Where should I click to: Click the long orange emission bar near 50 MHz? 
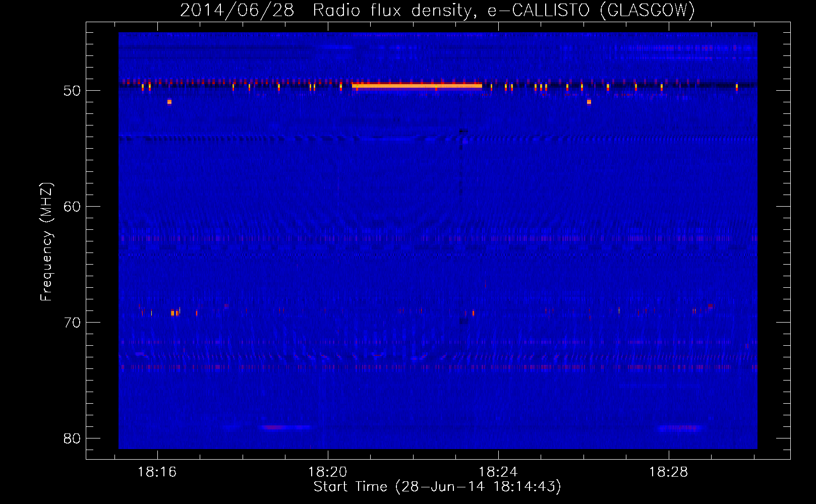click(x=417, y=86)
